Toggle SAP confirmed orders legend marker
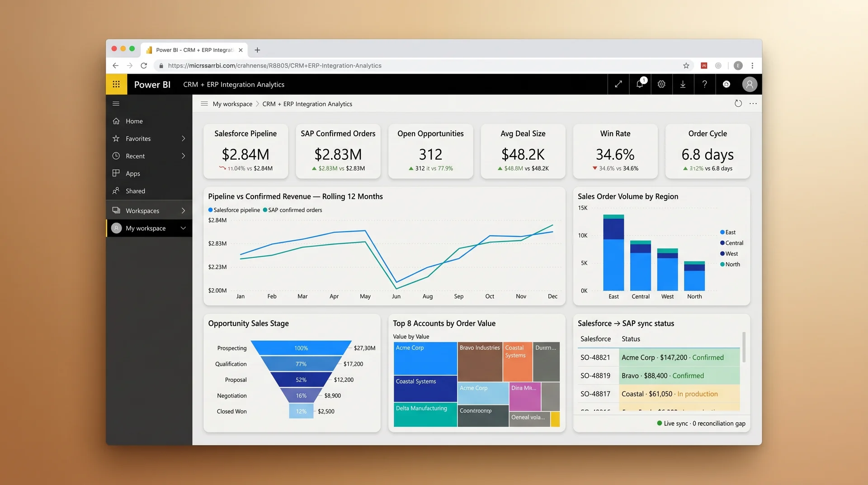Screen dimensions: 868x485 point(265,210)
